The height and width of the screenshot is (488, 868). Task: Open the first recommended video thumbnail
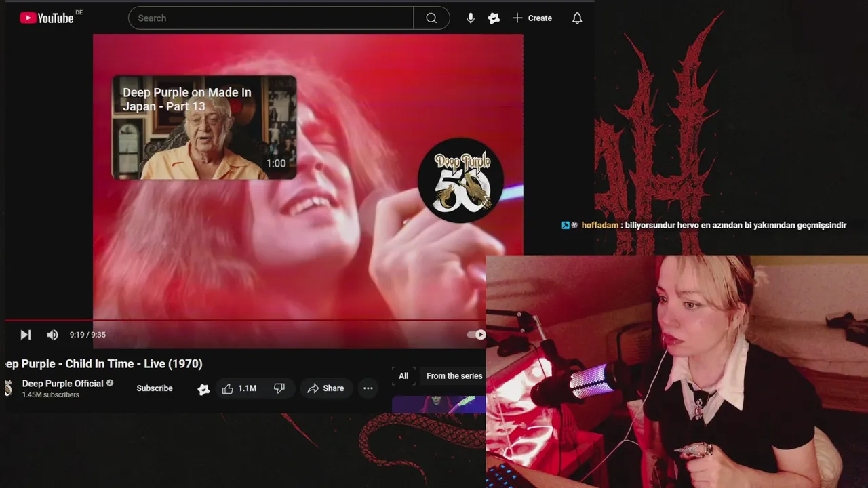(439, 405)
